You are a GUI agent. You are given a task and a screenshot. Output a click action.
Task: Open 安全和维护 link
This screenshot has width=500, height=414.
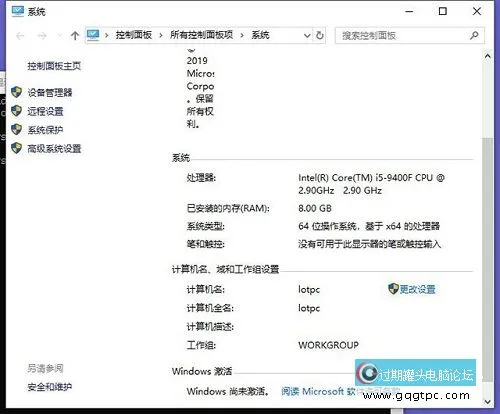tap(50, 387)
